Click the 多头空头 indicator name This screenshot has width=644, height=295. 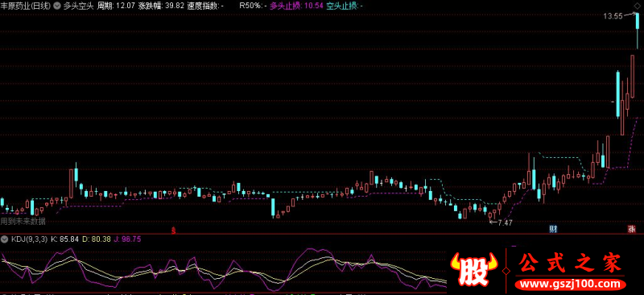(78, 6)
